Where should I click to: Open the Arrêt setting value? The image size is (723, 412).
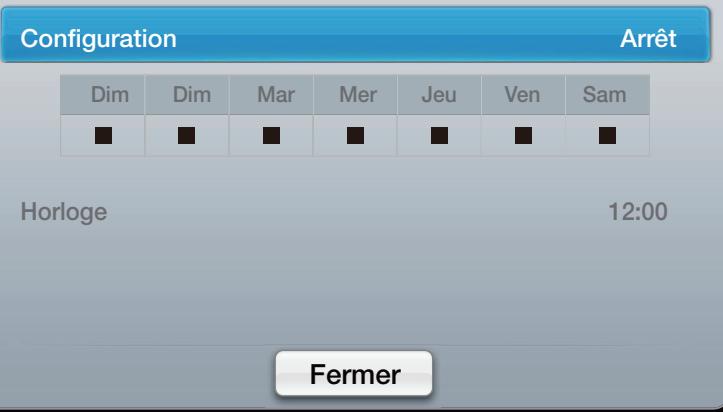coord(648,40)
